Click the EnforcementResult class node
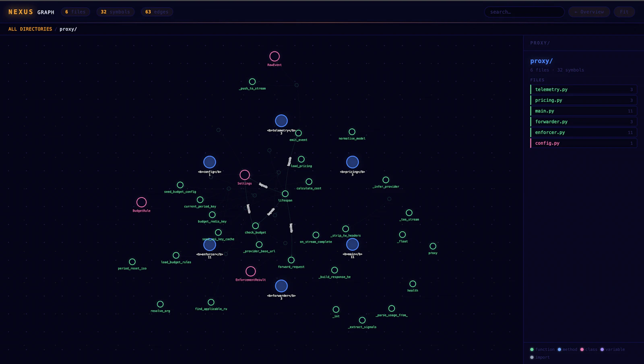The height and width of the screenshot is (364, 644). (x=251, y=271)
